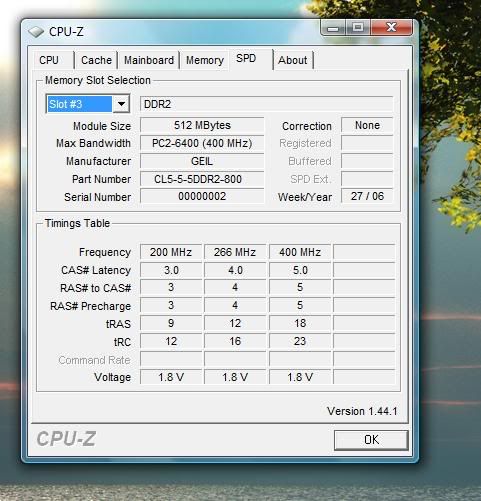Click the GEIL manufacturer value
Image resolution: width=481 pixels, height=501 pixels.
point(202,161)
